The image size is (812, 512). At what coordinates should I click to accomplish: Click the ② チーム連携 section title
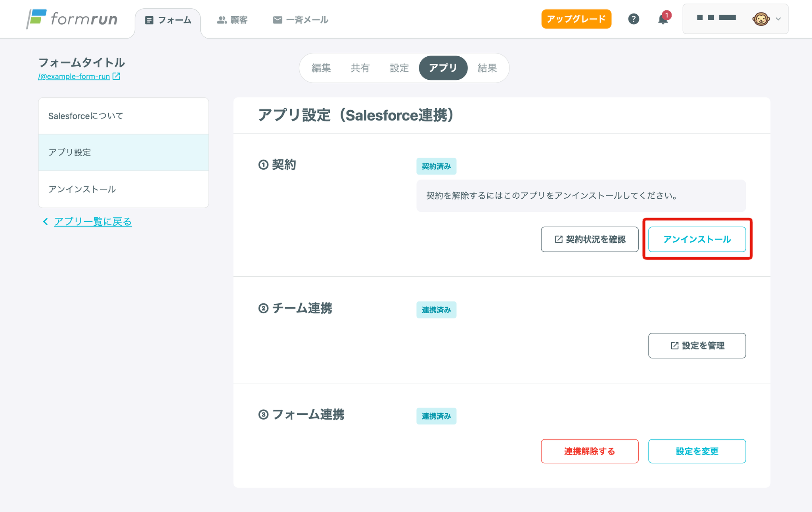[x=295, y=308]
